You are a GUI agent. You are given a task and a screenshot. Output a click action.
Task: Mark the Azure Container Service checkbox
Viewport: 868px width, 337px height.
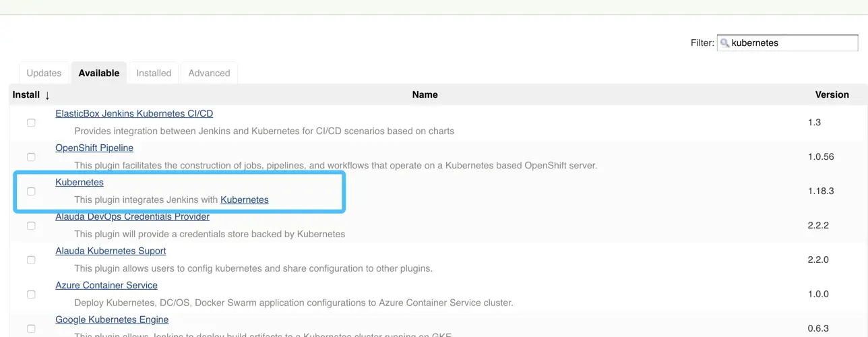(x=31, y=295)
